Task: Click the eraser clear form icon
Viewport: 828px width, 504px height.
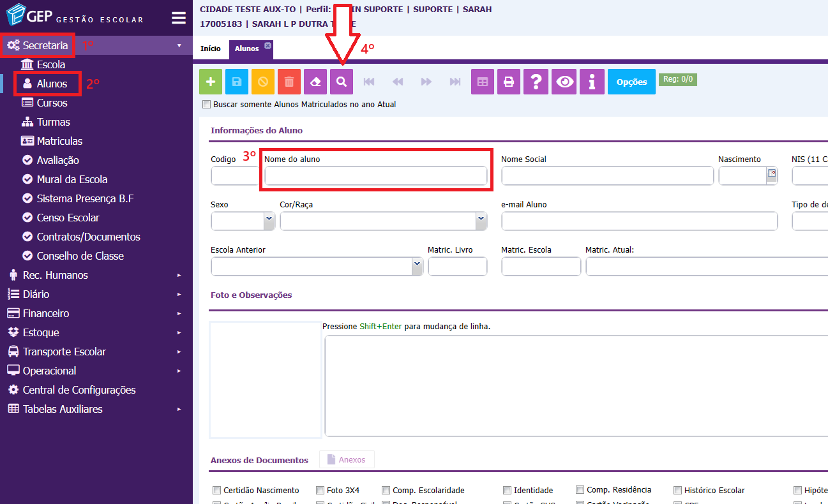Action: [x=315, y=82]
